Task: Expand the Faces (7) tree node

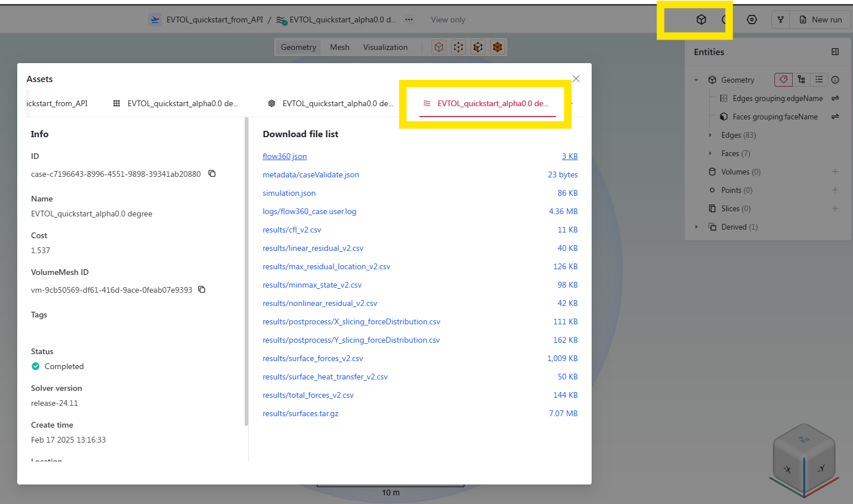Action: [x=710, y=153]
